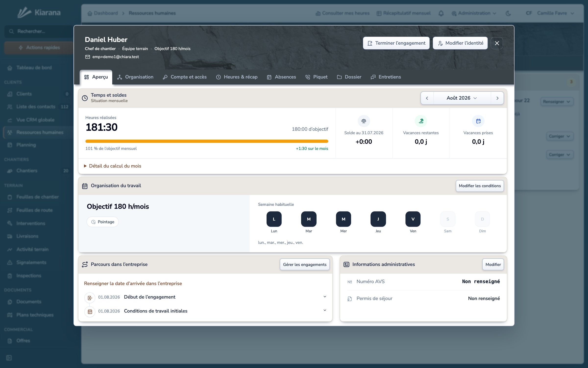Viewport: 588px width, 368px height.
Task: Go to previous month arrow
Action: 427,98
